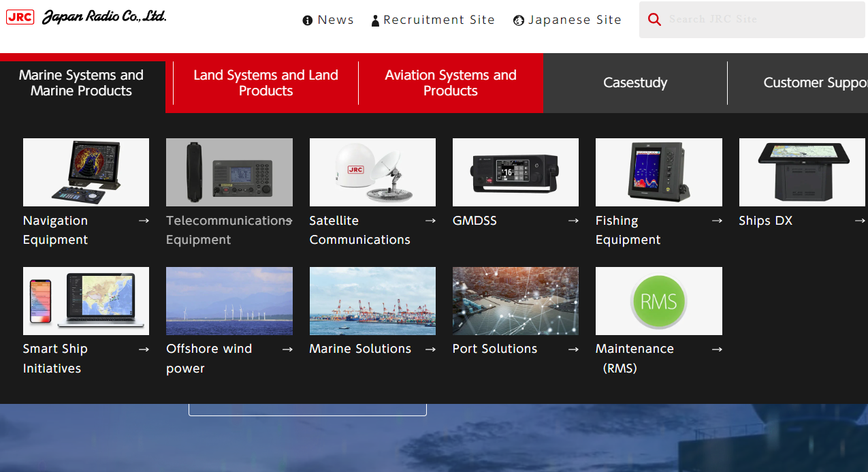Click arrow next to Port Solutions

click(x=573, y=349)
